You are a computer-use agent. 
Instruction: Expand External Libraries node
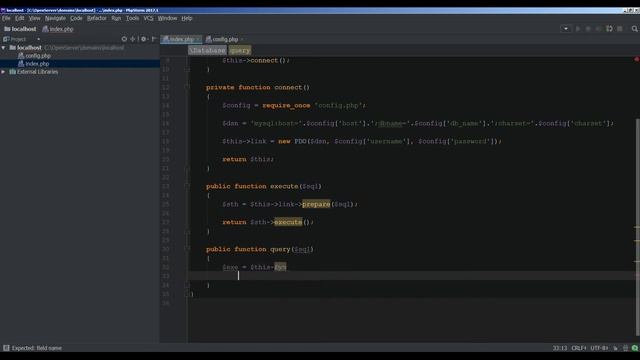point(4,72)
